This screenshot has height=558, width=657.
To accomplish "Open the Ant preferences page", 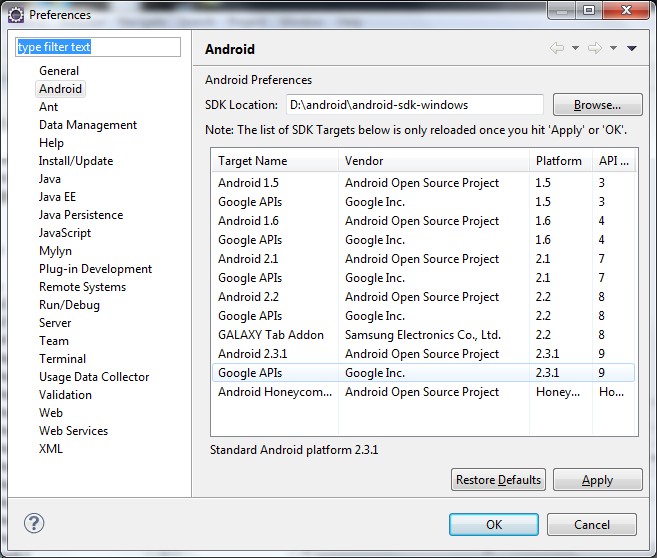I will [48, 107].
